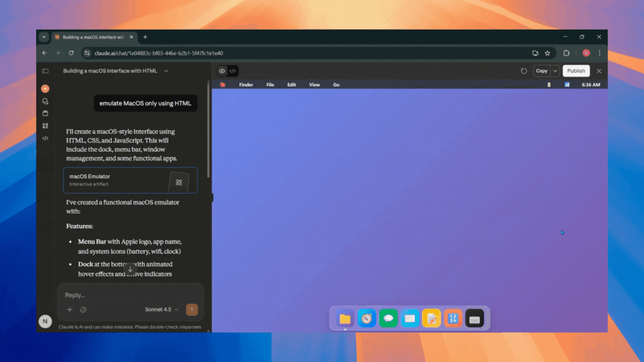Viewport: 644px width, 362px height.
Task: Click the Publish button
Action: [576, 70]
